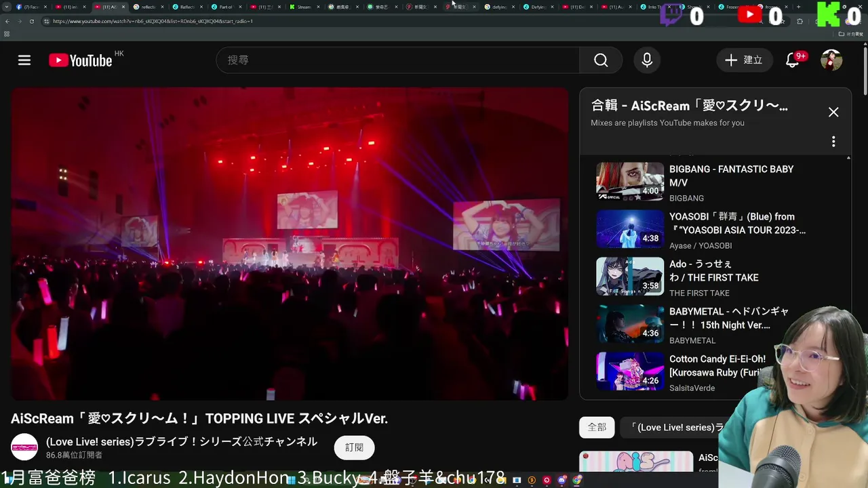Subscribe with the 訂閱 button
This screenshot has height=488, width=868.
click(x=354, y=447)
